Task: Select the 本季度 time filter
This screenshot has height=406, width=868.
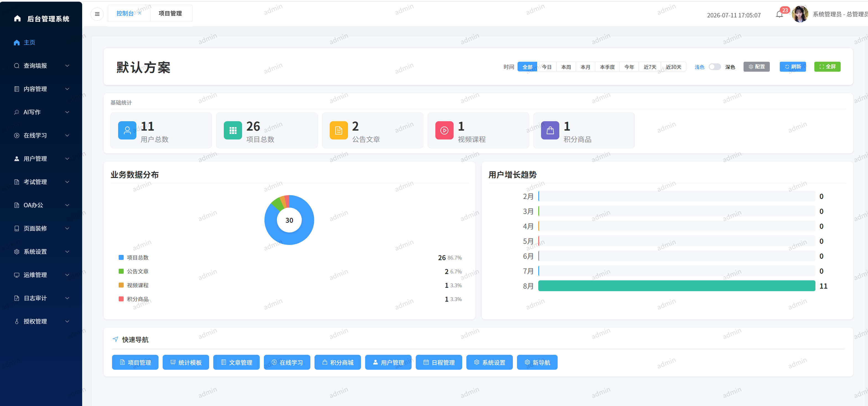Action: pos(607,67)
